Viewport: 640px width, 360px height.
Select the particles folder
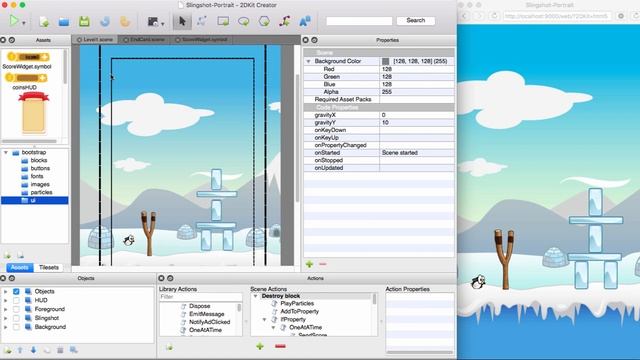click(41, 192)
